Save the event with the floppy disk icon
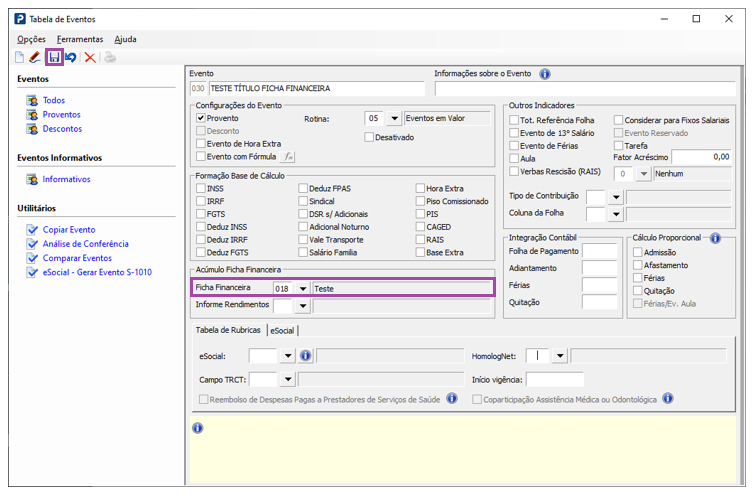The height and width of the screenshot is (495, 753). [x=54, y=58]
